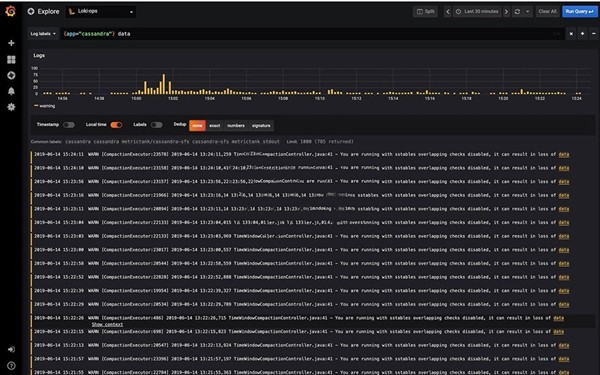Open the Loki-ops datasource dropdown

[101, 11]
